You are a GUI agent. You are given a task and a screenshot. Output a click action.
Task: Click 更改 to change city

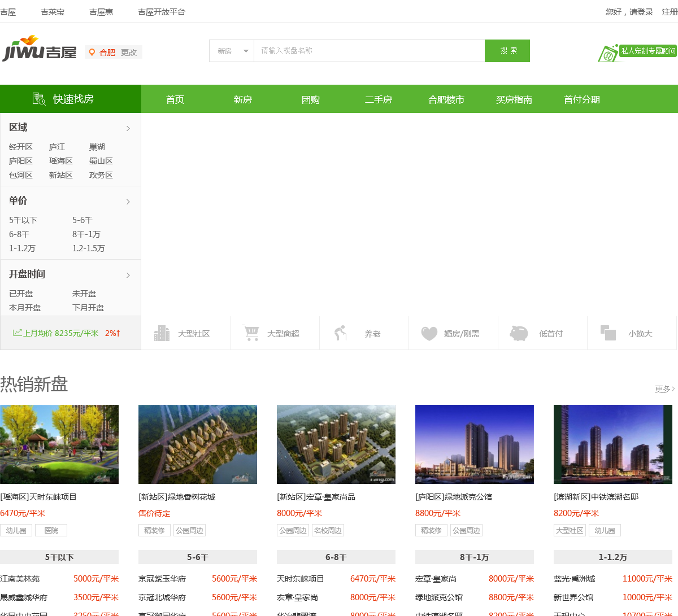tap(129, 52)
